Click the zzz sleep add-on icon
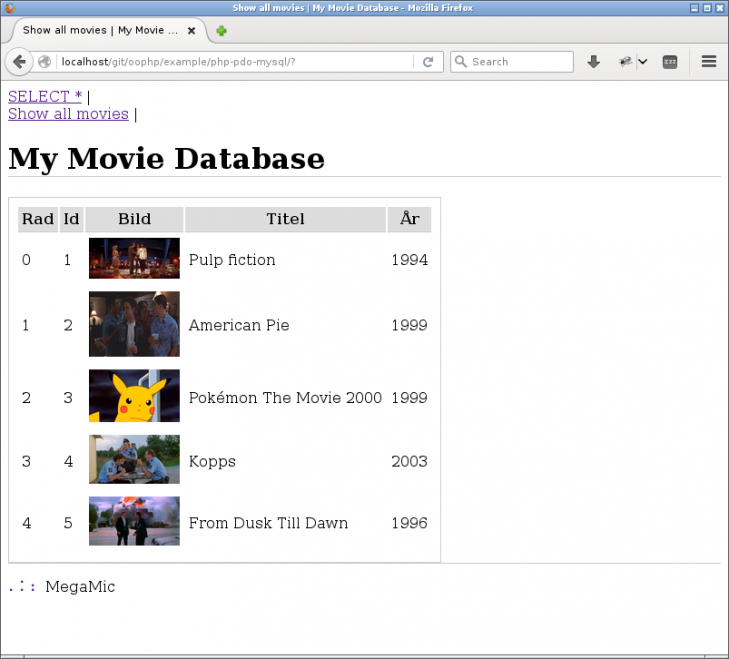 (x=669, y=62)
